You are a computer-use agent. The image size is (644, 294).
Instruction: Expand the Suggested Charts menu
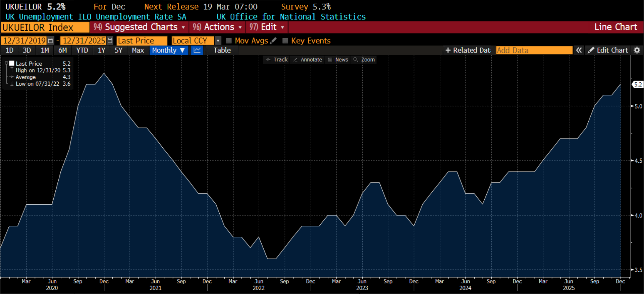(x=139, y=27)
